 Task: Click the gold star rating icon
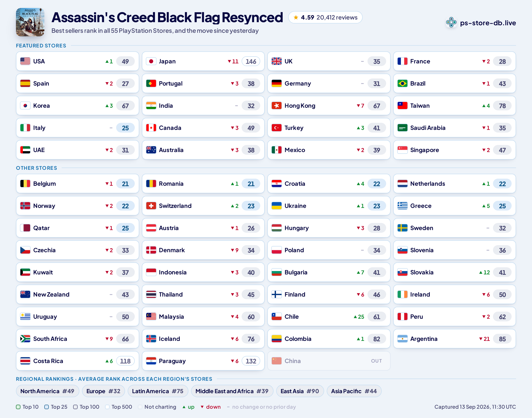(296, 17)
